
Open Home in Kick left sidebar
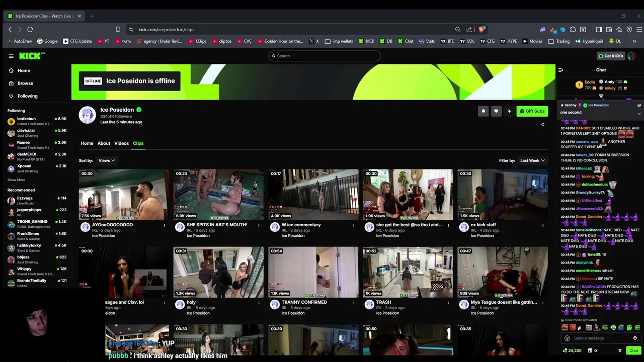pyautogui.click(x=19, y=71)
